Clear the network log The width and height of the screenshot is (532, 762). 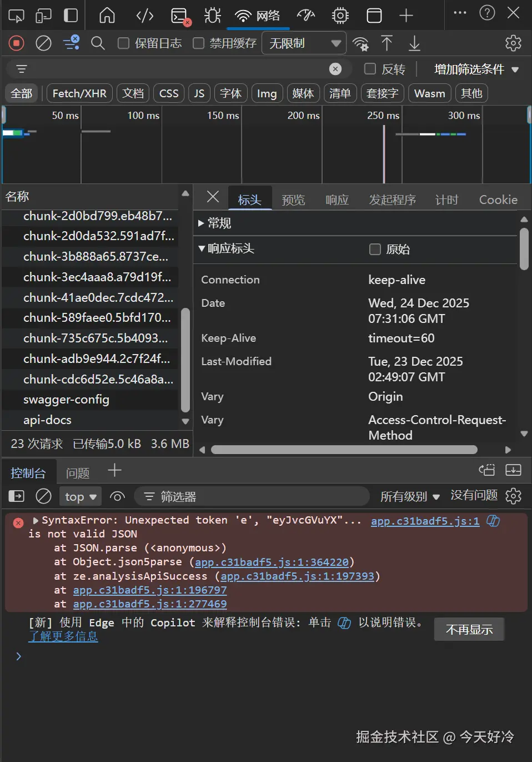(x=43, y=43)
